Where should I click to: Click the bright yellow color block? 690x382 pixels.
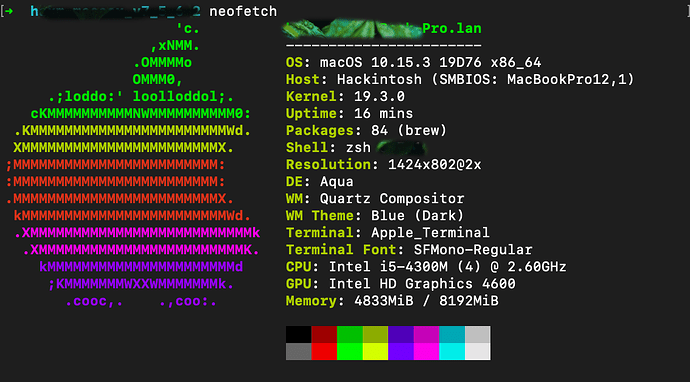tap(375, 352)
